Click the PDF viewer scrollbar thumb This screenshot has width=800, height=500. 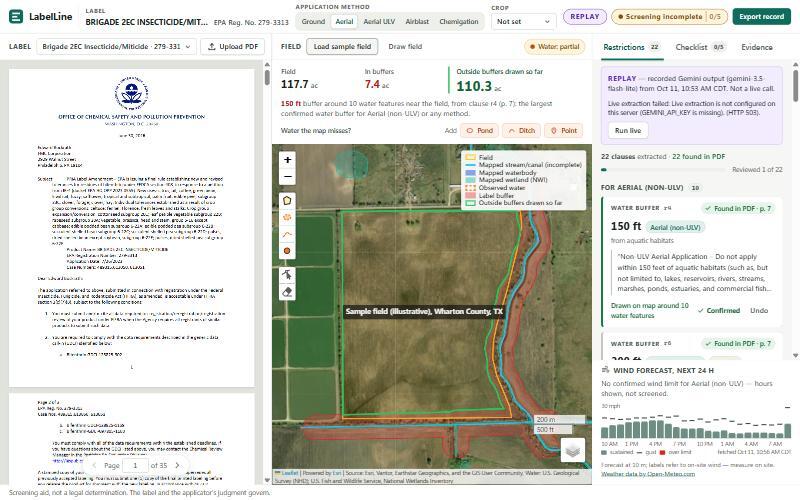point(267,77)
